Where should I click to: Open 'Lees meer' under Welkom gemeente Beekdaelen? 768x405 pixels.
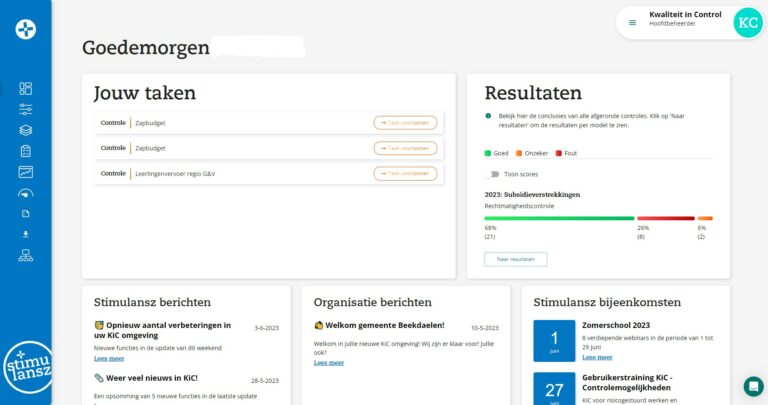328,362
